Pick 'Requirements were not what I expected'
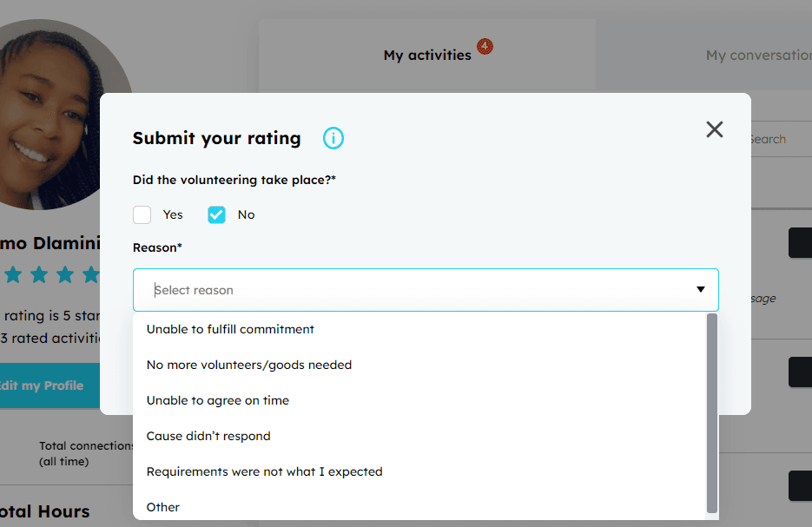Viewport: 812px width, 527px height. [x=264, y=471]
